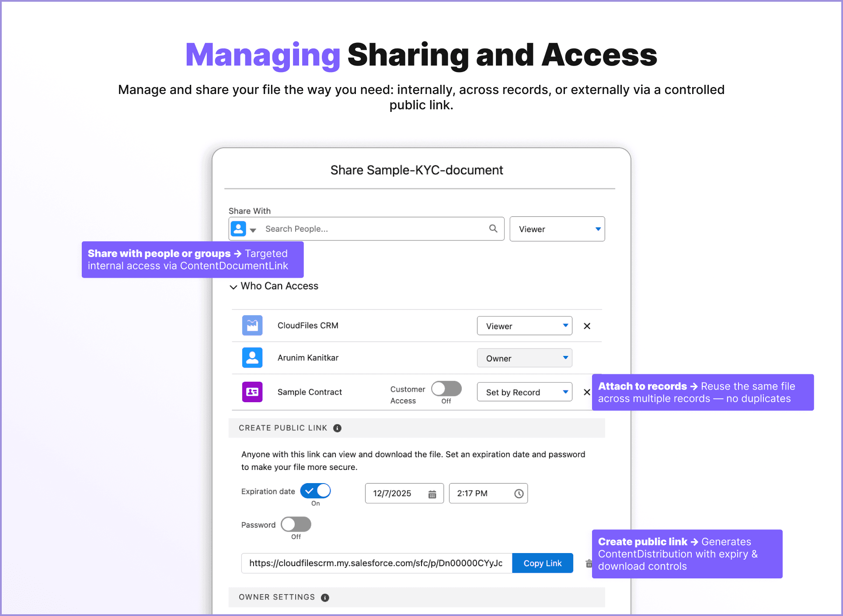Click the search magnifying glass icon
This screenshot has width=843, height=616.
493,229
